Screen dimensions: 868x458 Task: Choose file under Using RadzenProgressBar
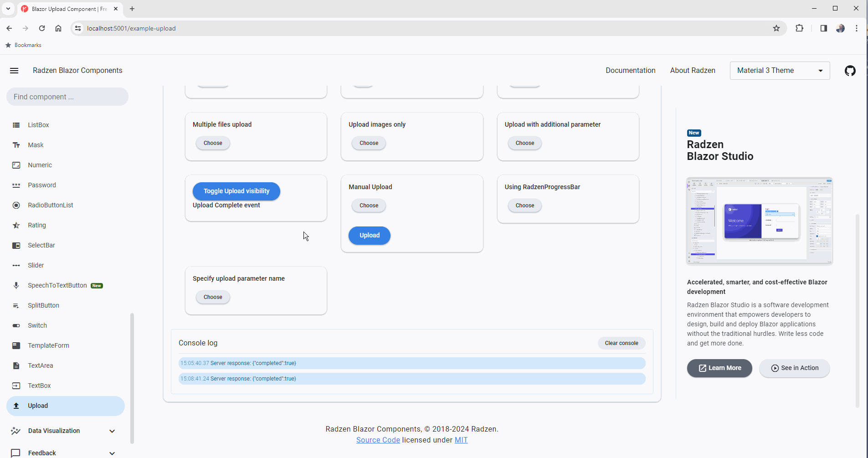[525, 206]
